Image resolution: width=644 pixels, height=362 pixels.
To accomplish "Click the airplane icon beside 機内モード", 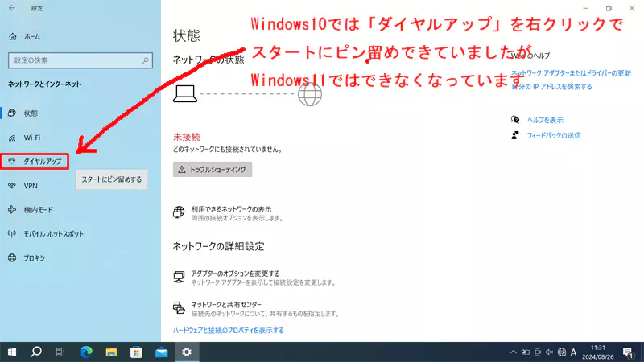I will pos(12,210).
